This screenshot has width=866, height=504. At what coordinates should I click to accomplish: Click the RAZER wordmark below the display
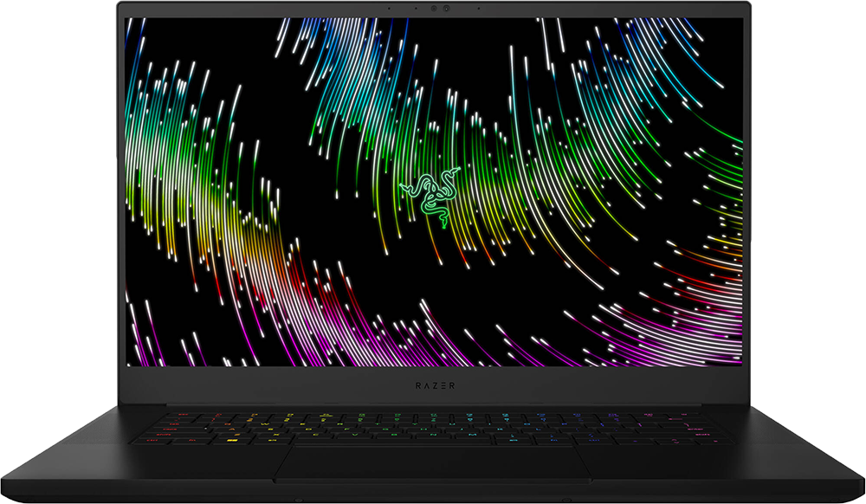436,386
